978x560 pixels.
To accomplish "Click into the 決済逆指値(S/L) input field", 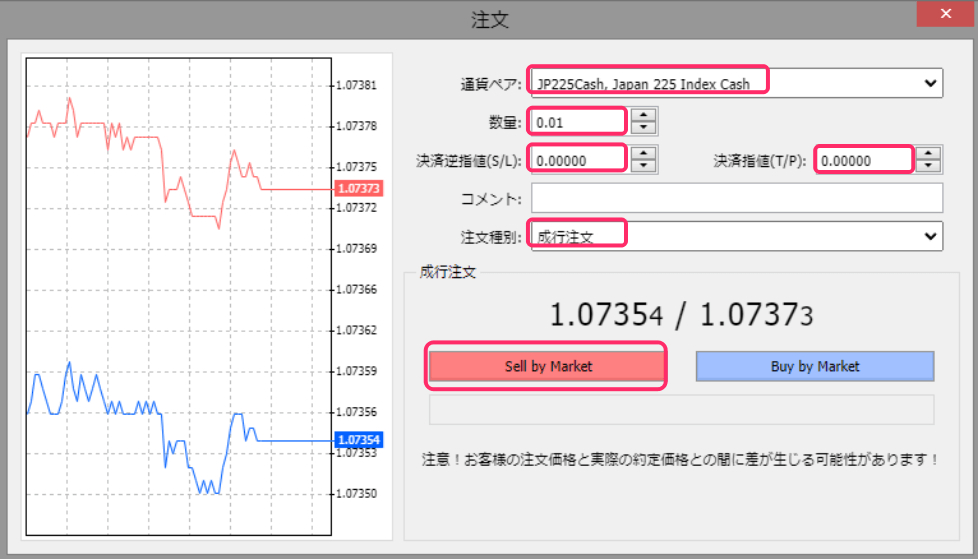I will [578, 159].
